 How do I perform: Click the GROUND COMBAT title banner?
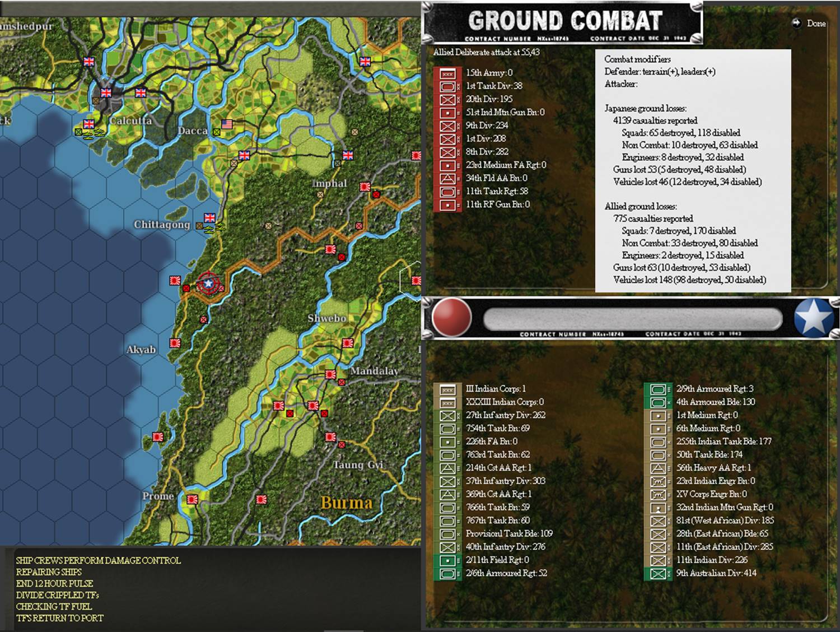tap(563, 23)
